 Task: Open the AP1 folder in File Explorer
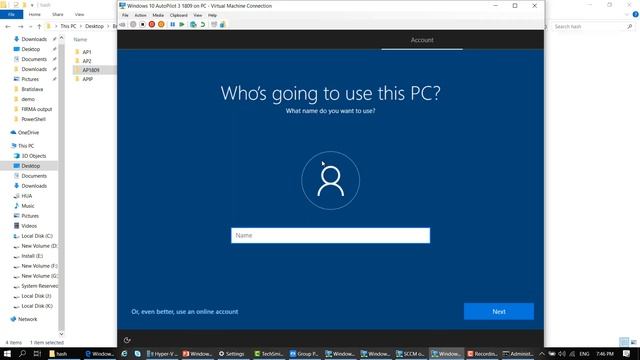[87, 52]
